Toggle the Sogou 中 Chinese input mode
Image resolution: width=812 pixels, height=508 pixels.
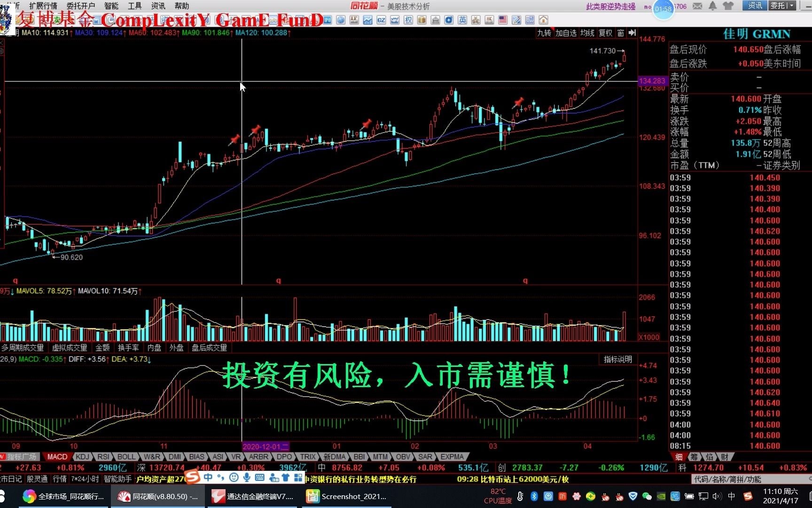[x=208, y=477]
